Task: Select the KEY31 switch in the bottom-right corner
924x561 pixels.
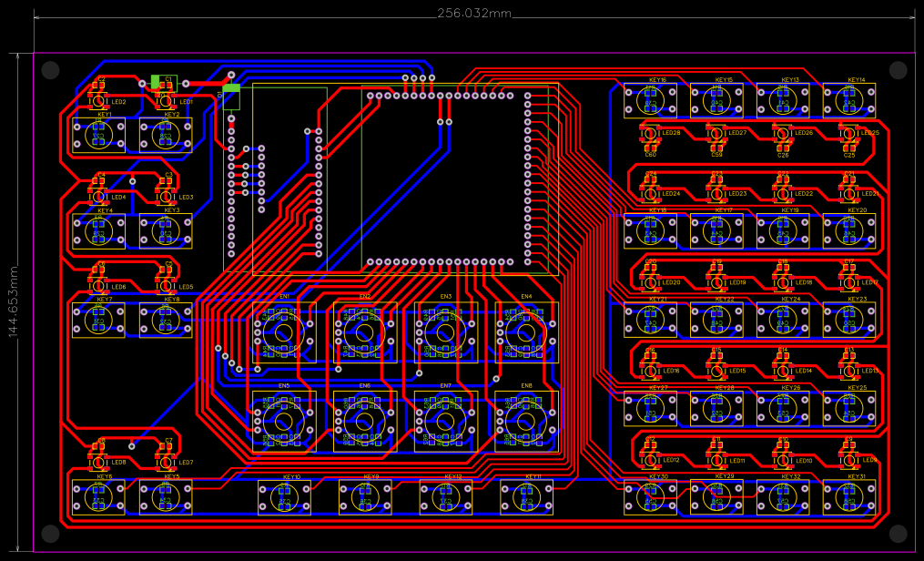Action: tap(851, 499)
